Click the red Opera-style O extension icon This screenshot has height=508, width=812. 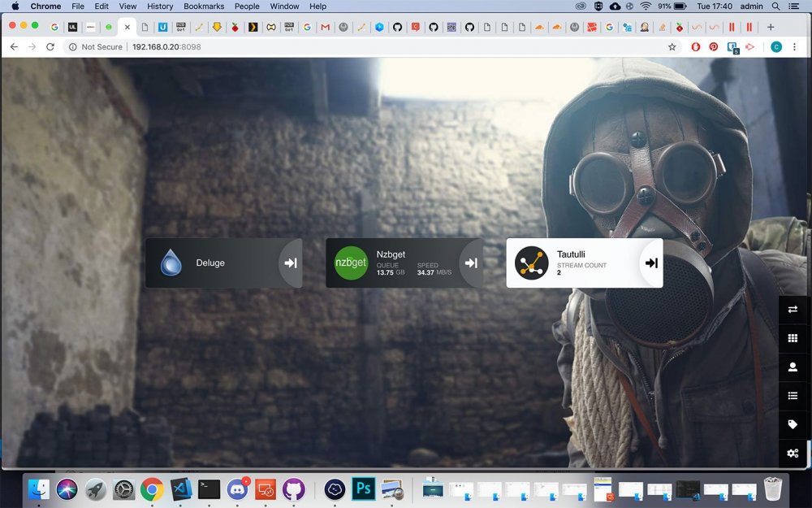(x=696, y=46)
